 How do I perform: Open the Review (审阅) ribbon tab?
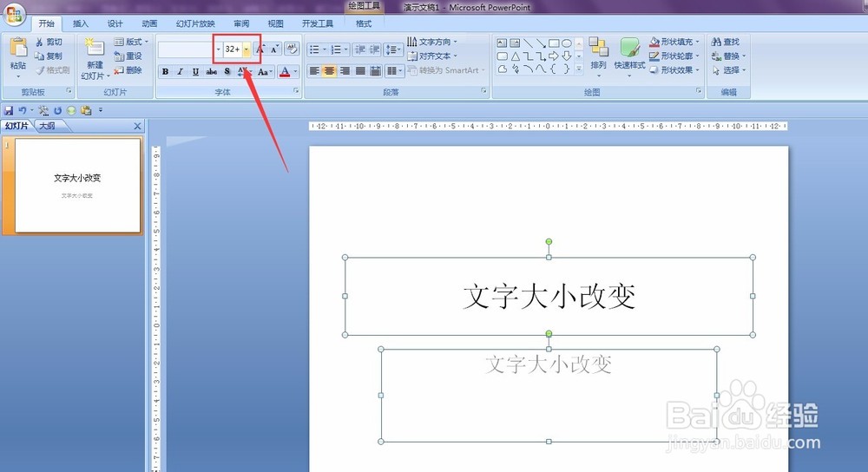point(241,23)
